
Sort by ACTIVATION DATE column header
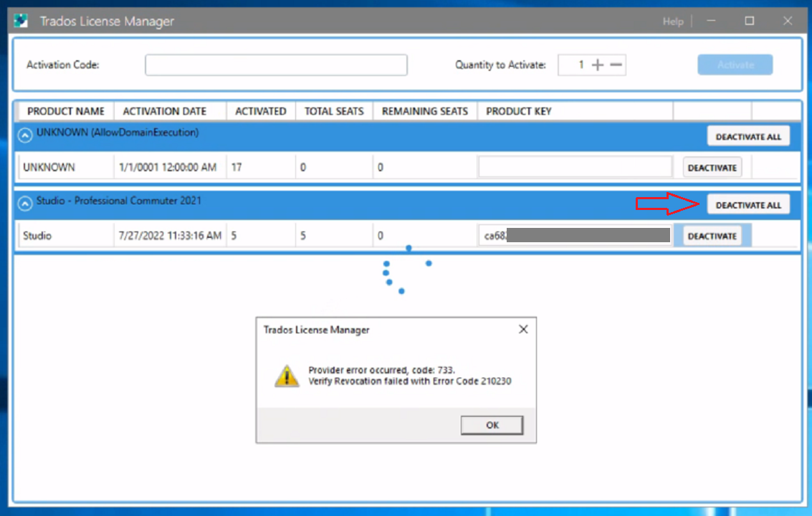[165, 111]
